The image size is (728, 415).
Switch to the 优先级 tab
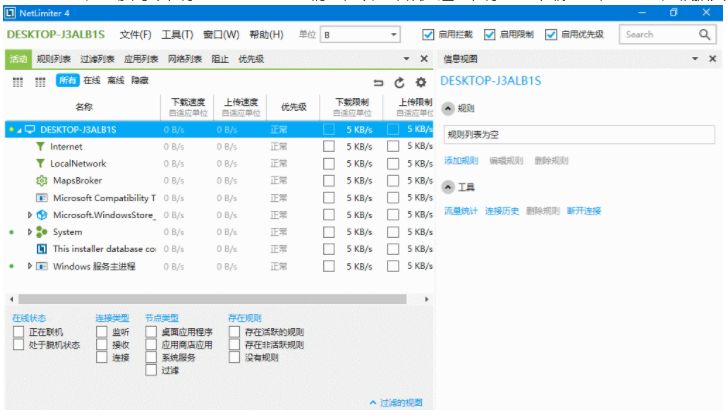click(x=251, y=59)
